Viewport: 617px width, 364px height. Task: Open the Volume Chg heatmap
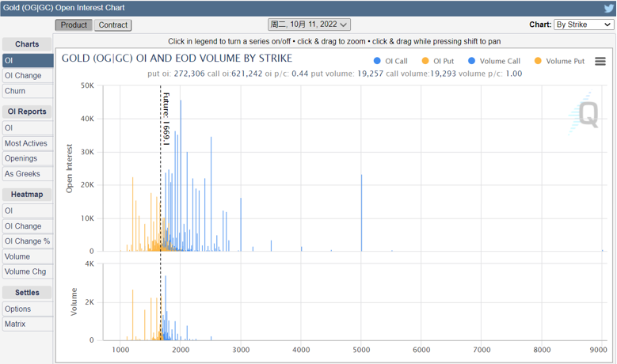pyautogui.click(x=28, y=271)
